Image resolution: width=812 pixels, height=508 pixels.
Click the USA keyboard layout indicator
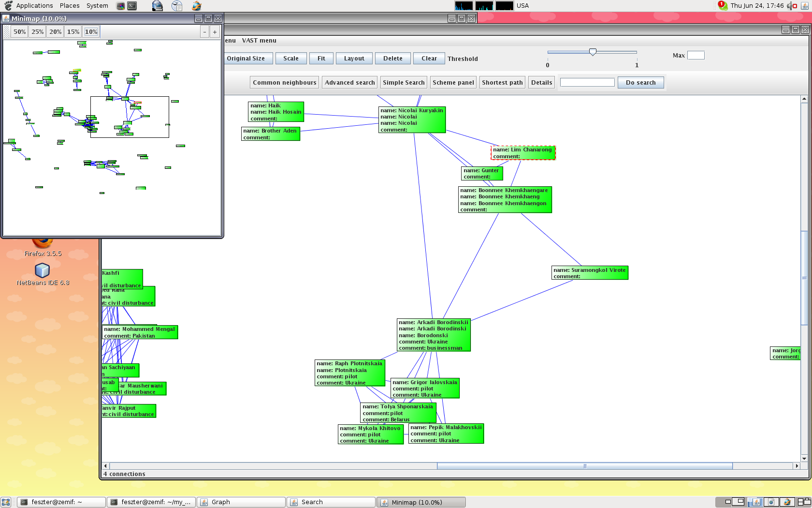(x=522, y=6)
